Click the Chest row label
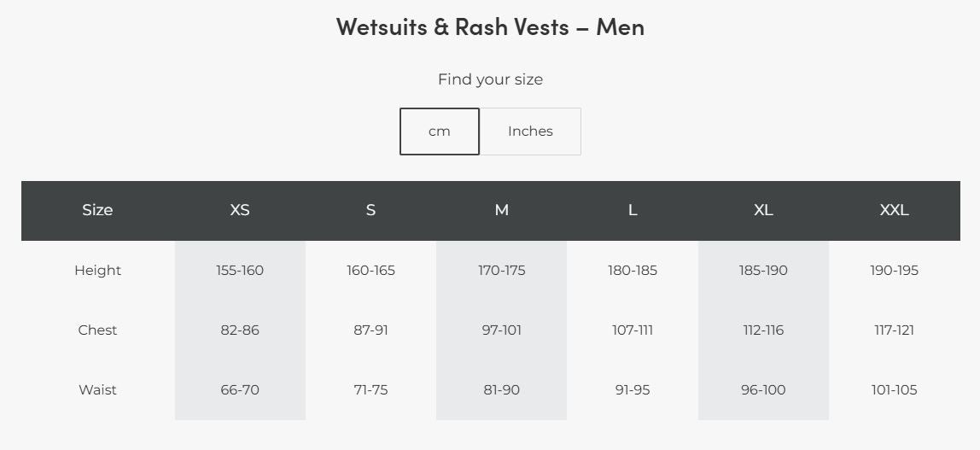980x450 pixels. (97, 330)
